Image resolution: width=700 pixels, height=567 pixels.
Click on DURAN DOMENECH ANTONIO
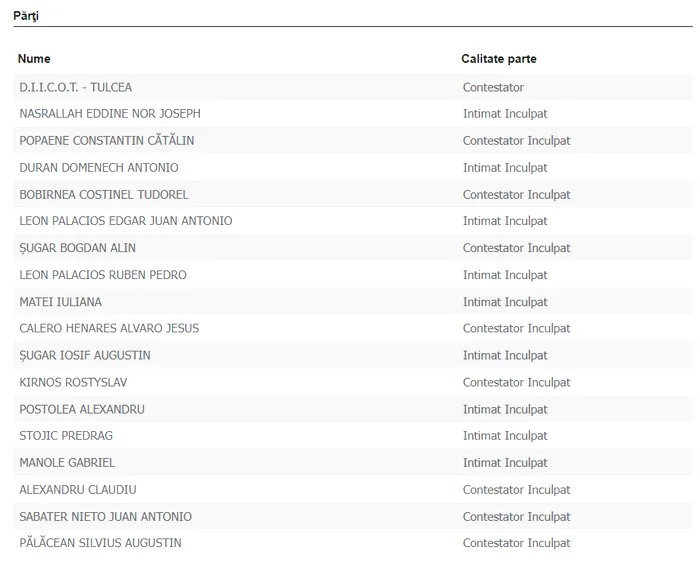[98, 168]
